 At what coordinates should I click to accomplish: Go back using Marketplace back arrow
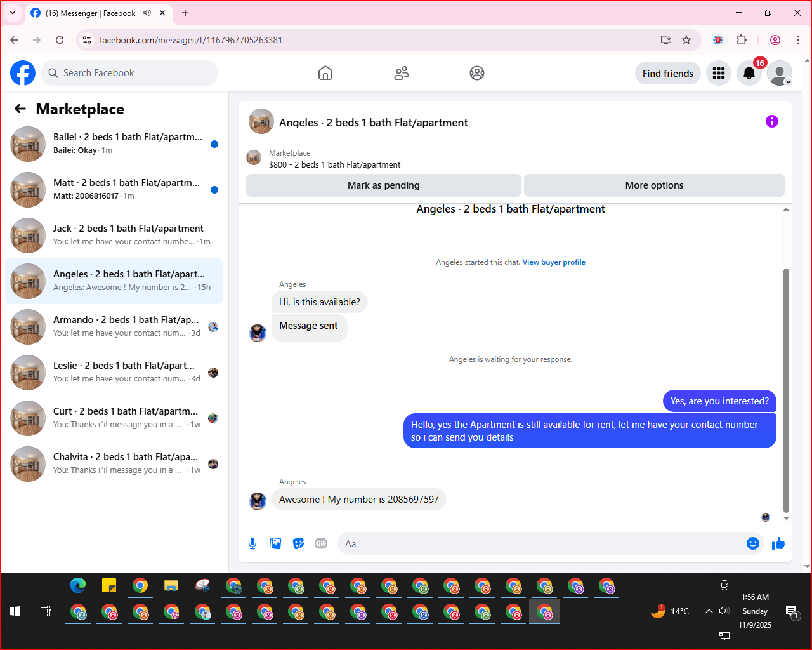[x=20, y=109]
